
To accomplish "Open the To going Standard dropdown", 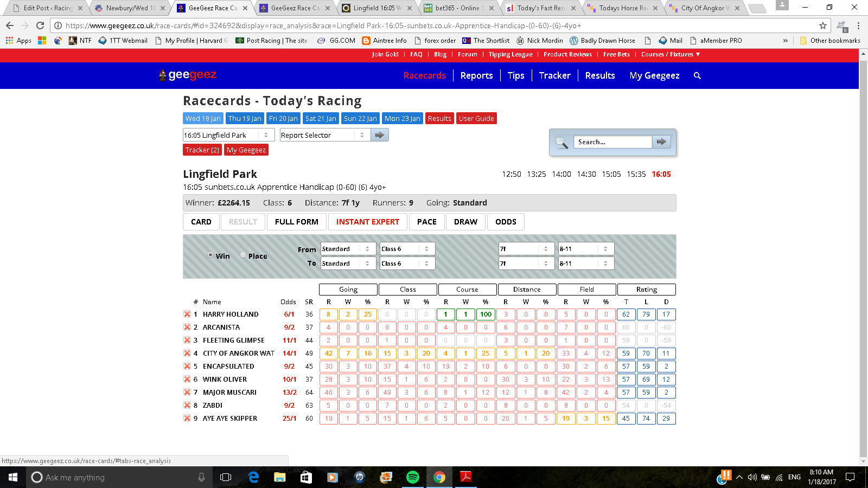I will click(348, 264).
